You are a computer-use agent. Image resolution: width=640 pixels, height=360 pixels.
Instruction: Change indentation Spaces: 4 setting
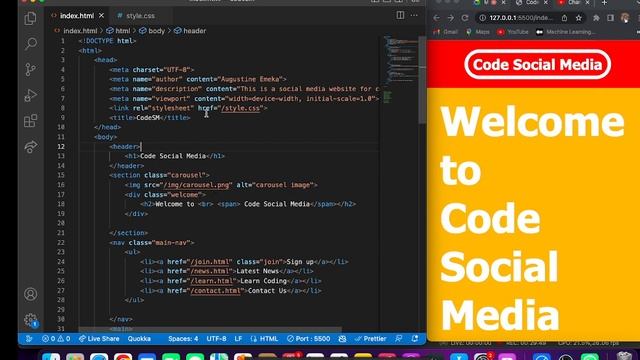[183, 339]
